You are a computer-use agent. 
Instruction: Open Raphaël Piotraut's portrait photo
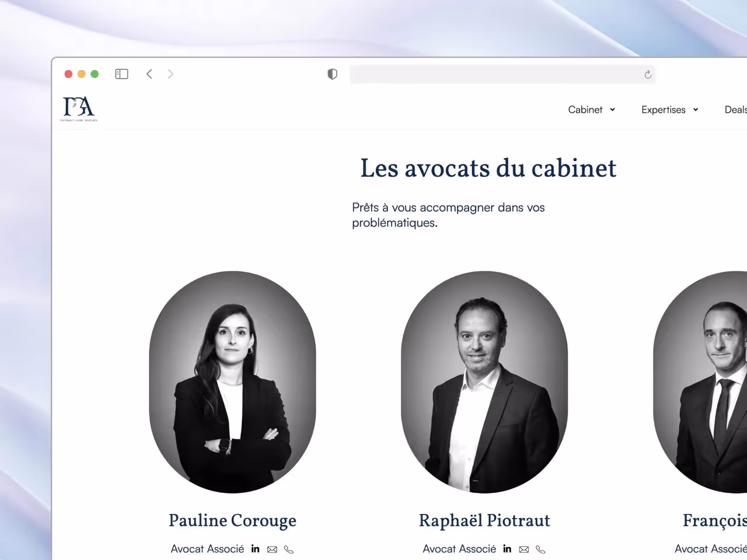[x=484, y=382]
